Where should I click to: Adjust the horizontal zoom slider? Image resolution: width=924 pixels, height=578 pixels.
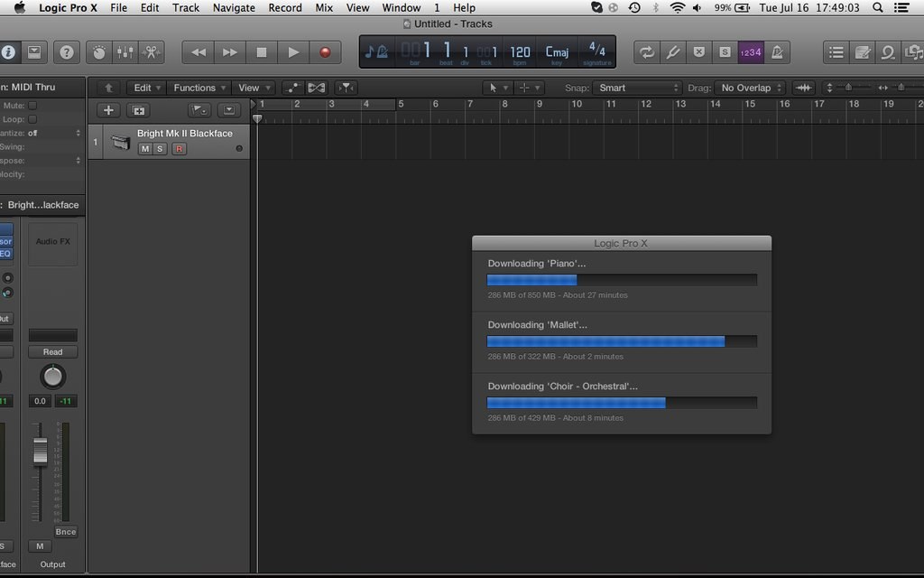901,88
